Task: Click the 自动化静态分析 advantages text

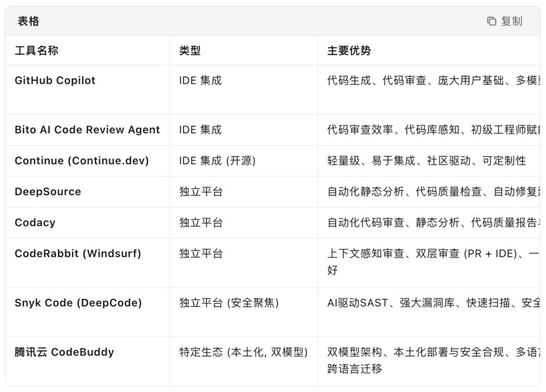Action: (433, 191)
